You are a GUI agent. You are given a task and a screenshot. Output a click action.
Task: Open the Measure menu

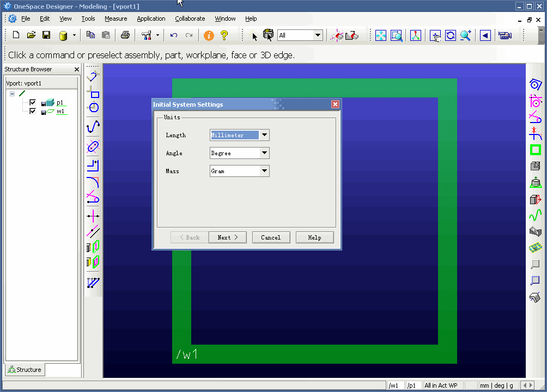pos(116,19)
